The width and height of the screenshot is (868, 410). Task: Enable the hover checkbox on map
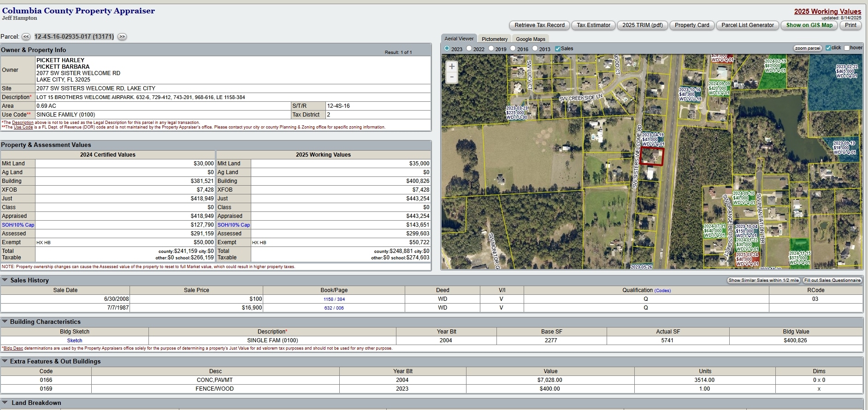coord(847,48)
